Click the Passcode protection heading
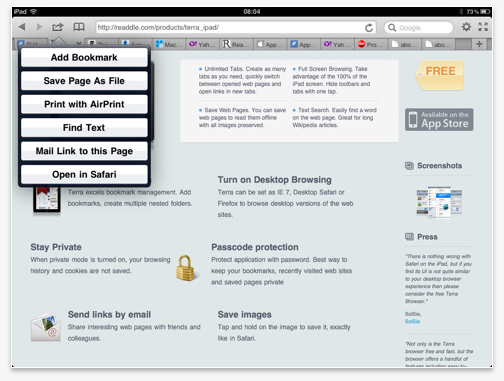The image size is (504, 381). tap(255, 247)
